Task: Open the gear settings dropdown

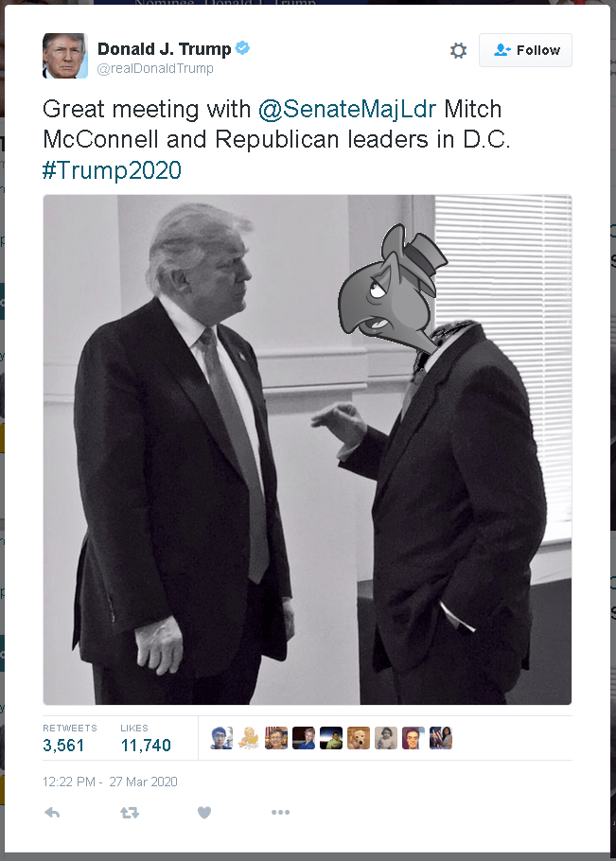Action: 458,50
